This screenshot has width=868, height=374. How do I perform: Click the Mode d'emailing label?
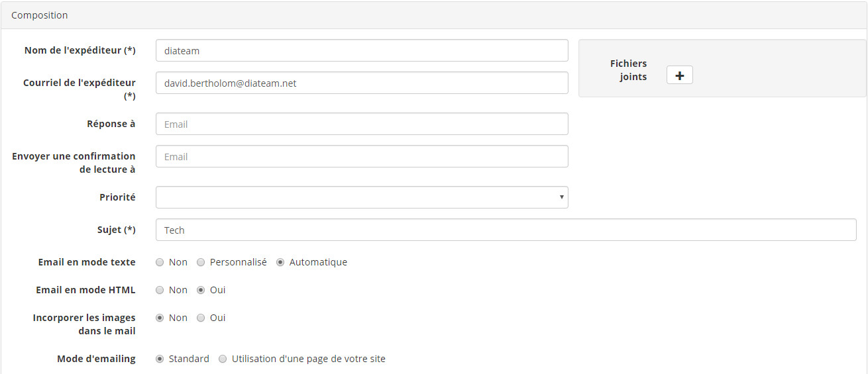pyautogui.click(x=96, y=359)
